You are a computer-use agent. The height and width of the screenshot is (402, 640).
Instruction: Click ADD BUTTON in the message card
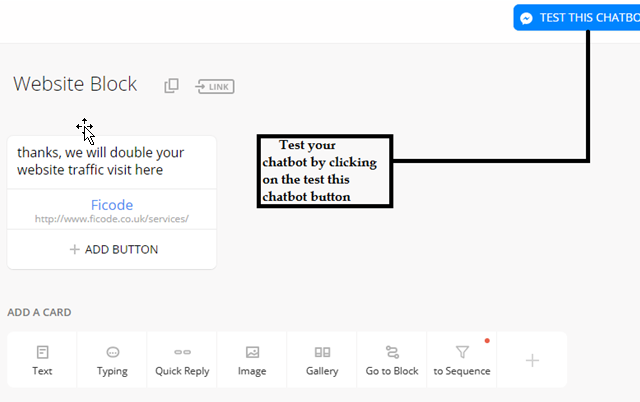tap(112, 249)
